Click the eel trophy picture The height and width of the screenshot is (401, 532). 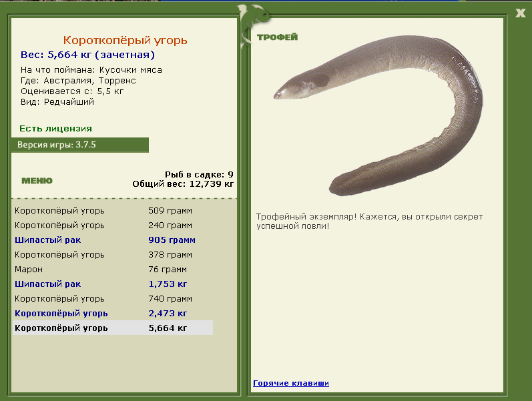(x=378, y=115)
